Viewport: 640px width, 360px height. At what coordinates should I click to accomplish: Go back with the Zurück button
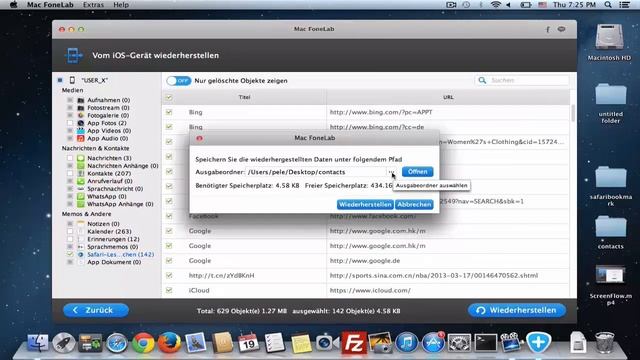[x=96, y=310]
